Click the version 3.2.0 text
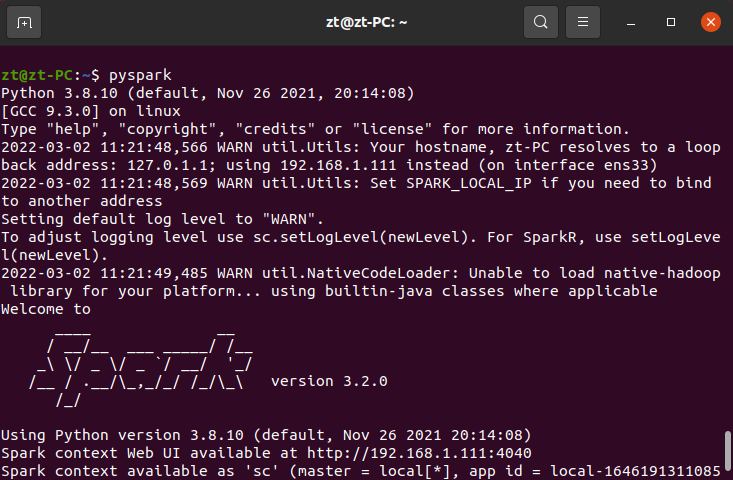The height and width of the screenshot is (480, 733). [329, 381]
